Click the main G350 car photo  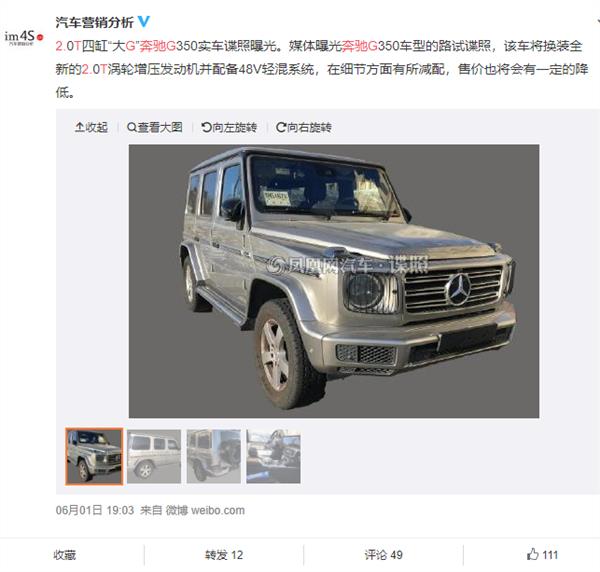[x=334, y=281]
